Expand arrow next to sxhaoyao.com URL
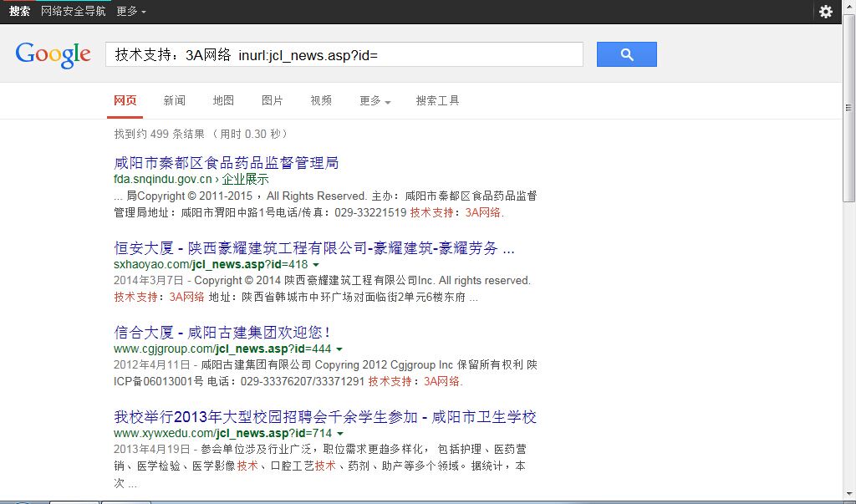Screen dimensions: 856x504 click(x=315, y=265)
